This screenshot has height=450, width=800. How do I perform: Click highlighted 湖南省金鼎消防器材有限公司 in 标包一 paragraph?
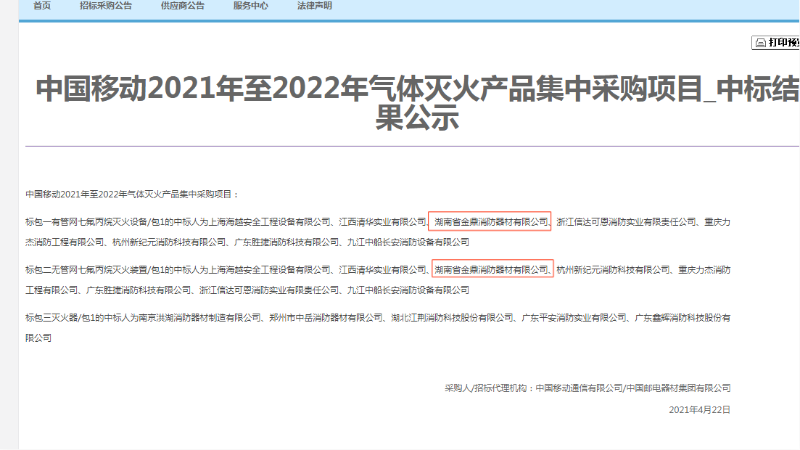[x=491, y=221]
